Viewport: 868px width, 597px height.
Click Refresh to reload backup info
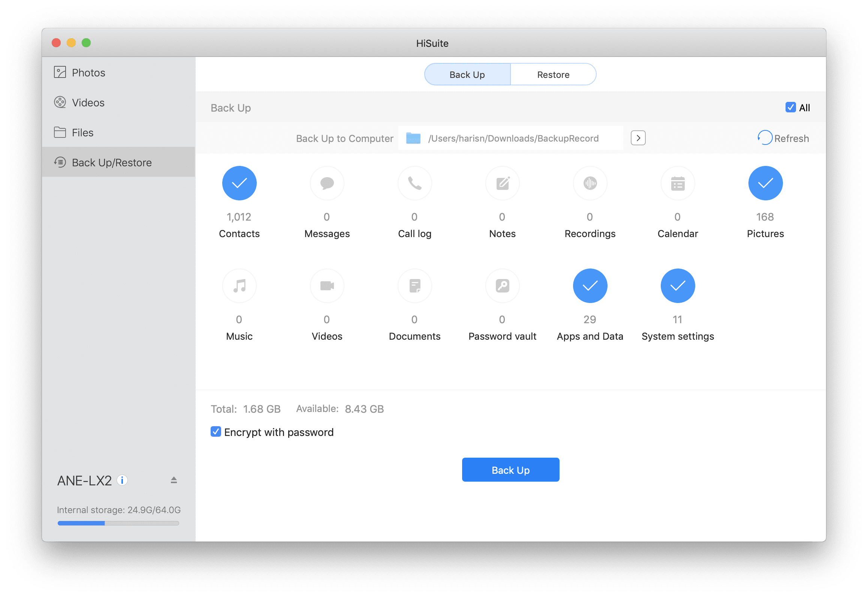(x=783, y=138)
